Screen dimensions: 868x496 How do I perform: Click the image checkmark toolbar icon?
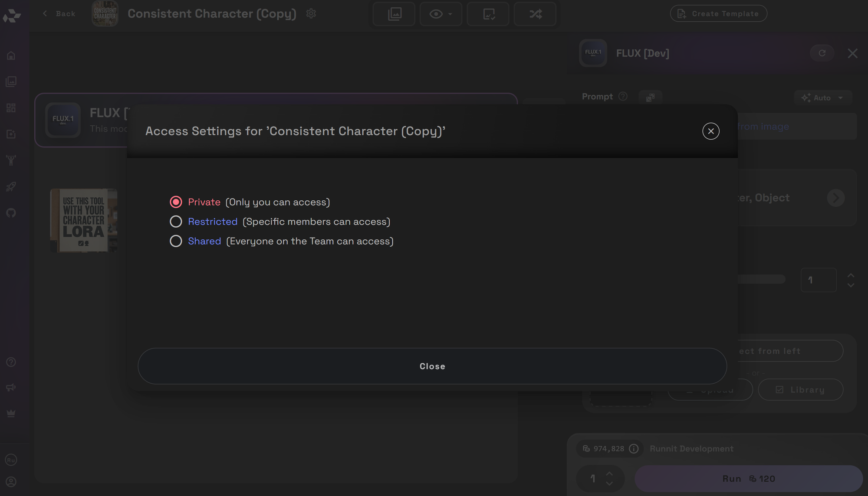[x=488, y=14]
